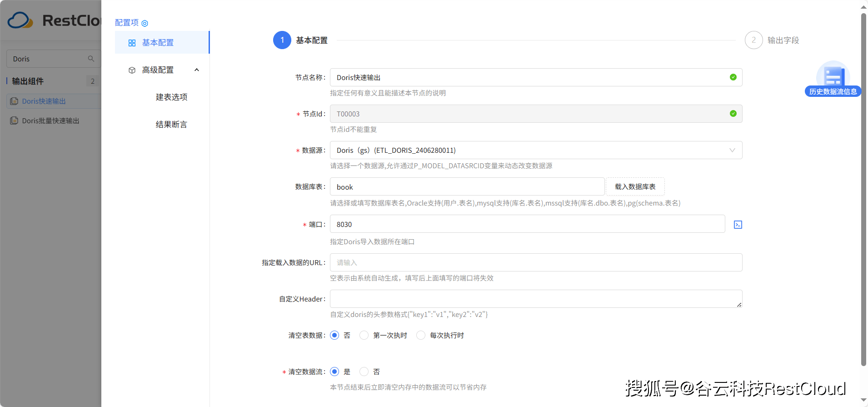
Task: Select 每次执行时 for clearing table data
Action: (x=421, y=335)
